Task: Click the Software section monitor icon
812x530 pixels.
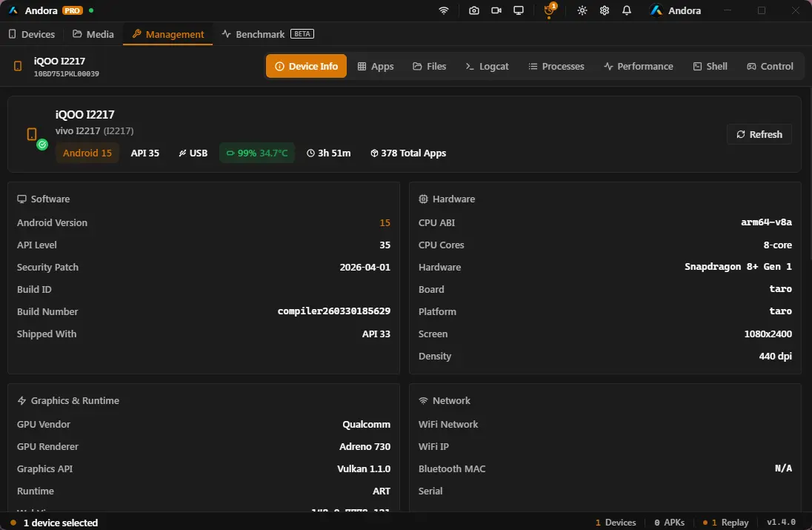Action: click(x=21, y=199)
